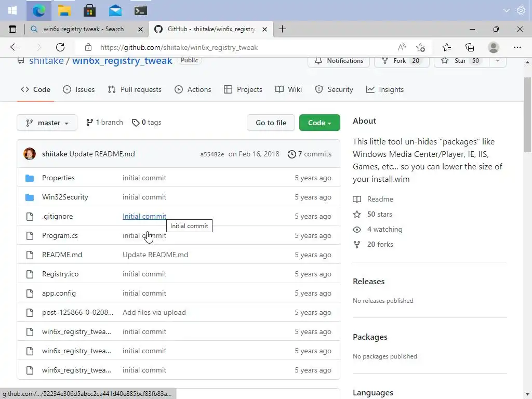This screenshot has width=532, height=399.
Task: View site information lock icon
Action: click(x=88, y=47)
